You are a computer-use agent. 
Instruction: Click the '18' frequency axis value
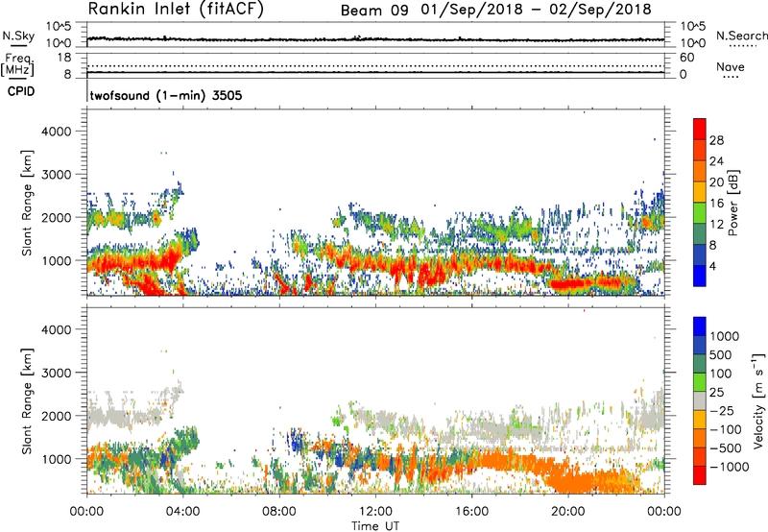click(64, 58)
